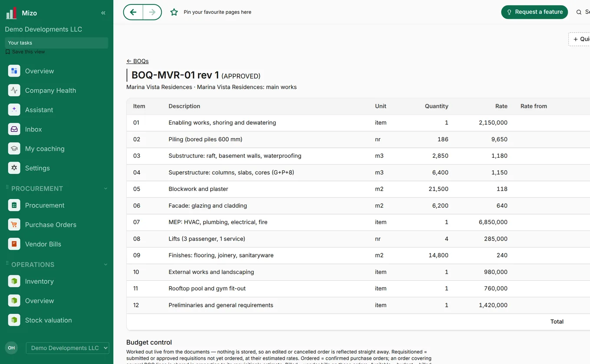Click the Inventory cube icon
590x364 pixels.
14,281
